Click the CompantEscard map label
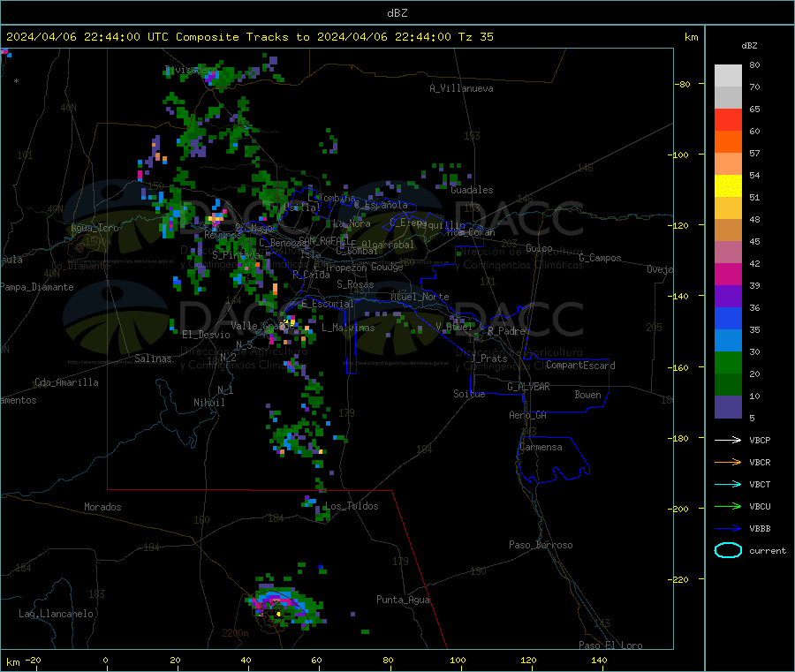 [580, 366]
